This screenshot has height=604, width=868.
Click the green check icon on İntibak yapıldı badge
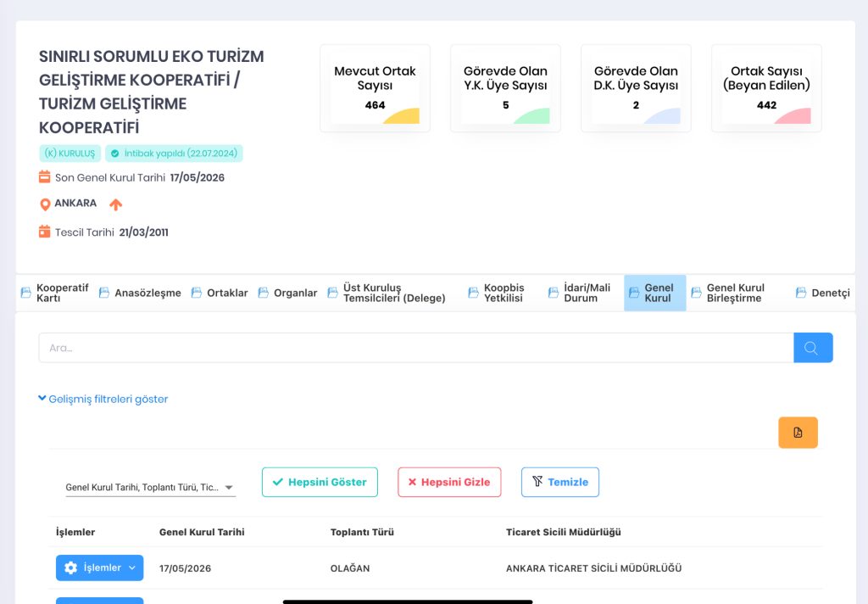(x=114, y=154)
